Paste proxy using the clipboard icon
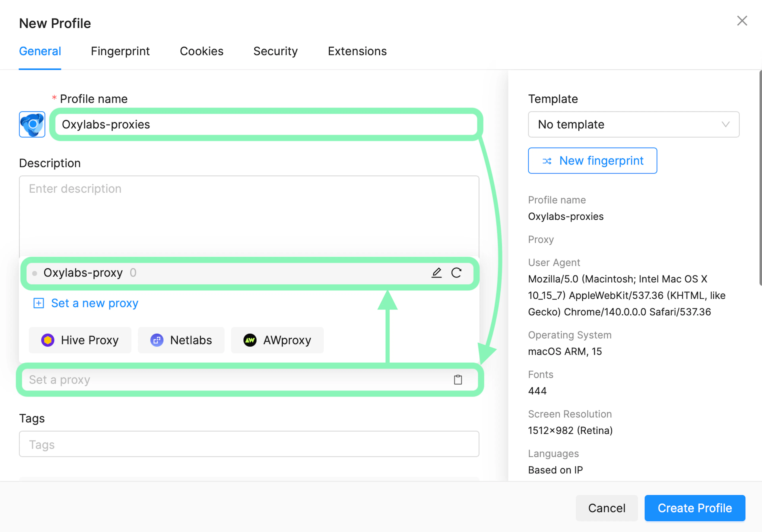762x532 pixels. 458,379
